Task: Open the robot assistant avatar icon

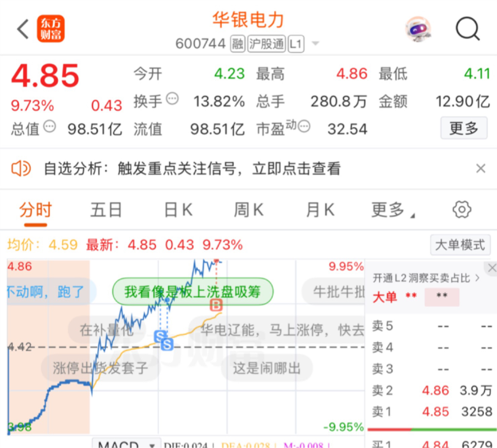Action: pyautogui.click(x=418, y=29)
